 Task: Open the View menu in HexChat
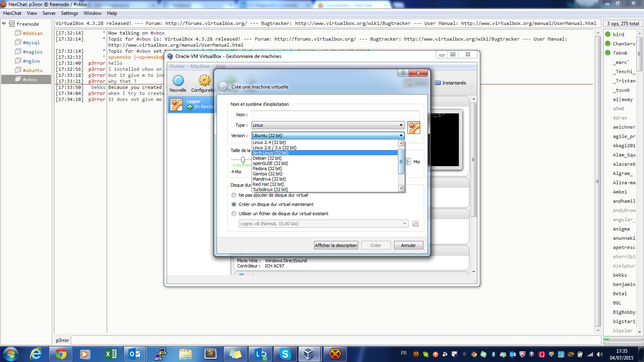pos(32,13)
